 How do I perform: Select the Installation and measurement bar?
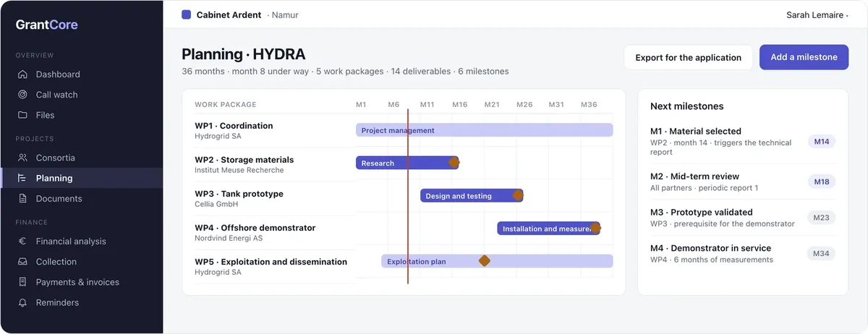548,228
